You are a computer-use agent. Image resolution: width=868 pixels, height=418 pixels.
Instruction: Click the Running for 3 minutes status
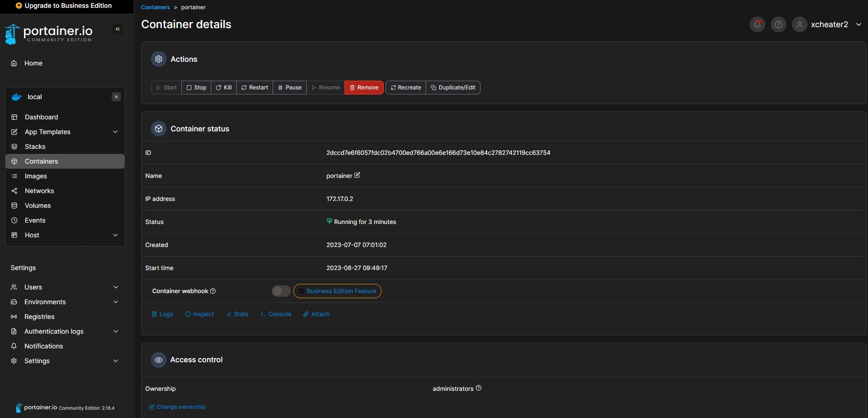(x=361, y=222)
